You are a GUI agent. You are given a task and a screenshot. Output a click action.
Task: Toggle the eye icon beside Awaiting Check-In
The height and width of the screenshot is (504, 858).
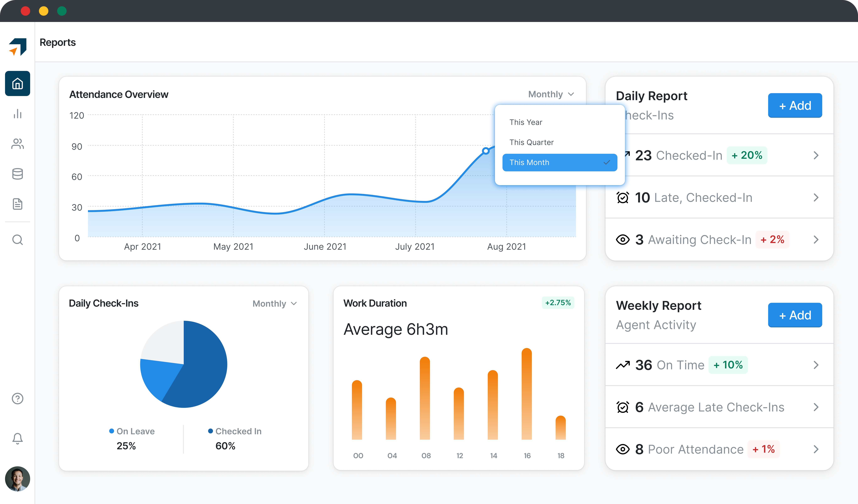click(623, 240)
